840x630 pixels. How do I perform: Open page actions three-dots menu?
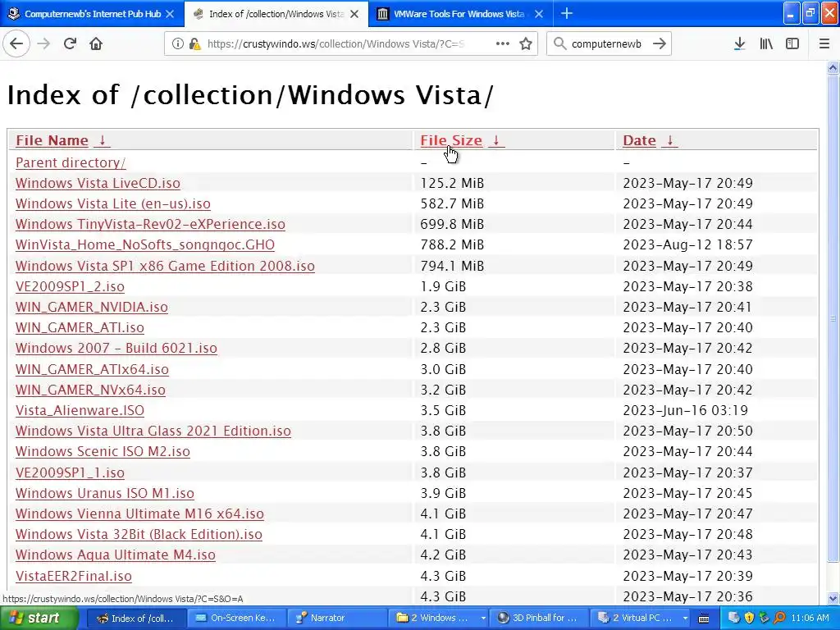click(503, 44)
